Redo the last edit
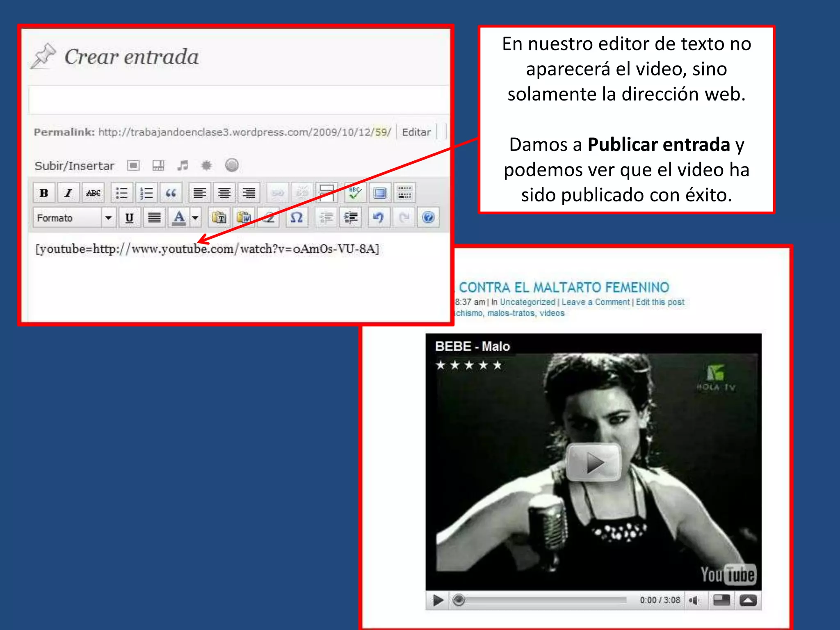 [404, 217]
